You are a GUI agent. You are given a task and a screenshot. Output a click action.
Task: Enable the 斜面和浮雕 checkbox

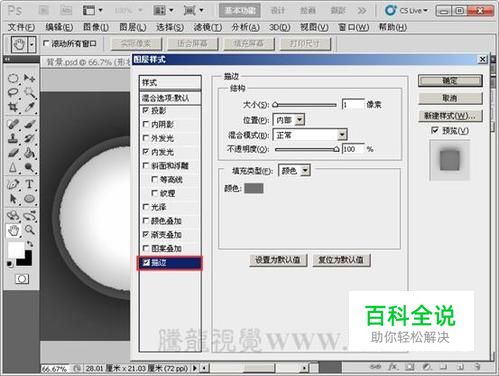pos(146,166)
